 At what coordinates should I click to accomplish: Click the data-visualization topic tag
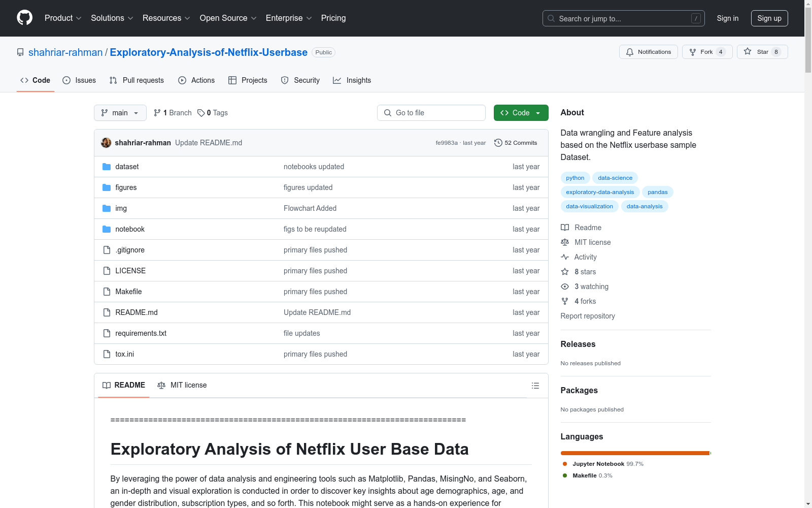pyautogui.click(x=589, y=206)
